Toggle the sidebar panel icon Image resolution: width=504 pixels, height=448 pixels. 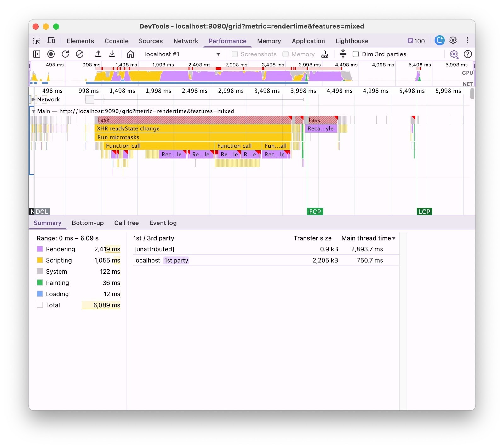coord(37,54)
